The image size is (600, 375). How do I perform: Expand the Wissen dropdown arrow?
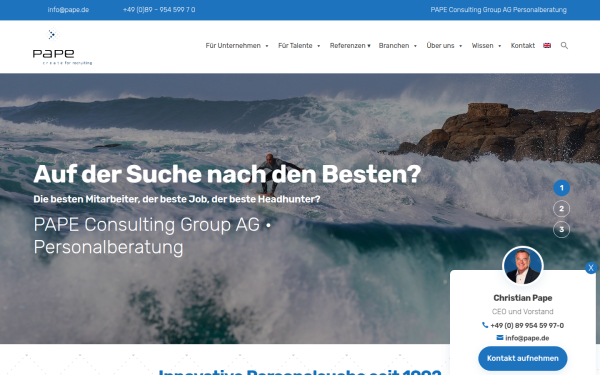point(499,46)
